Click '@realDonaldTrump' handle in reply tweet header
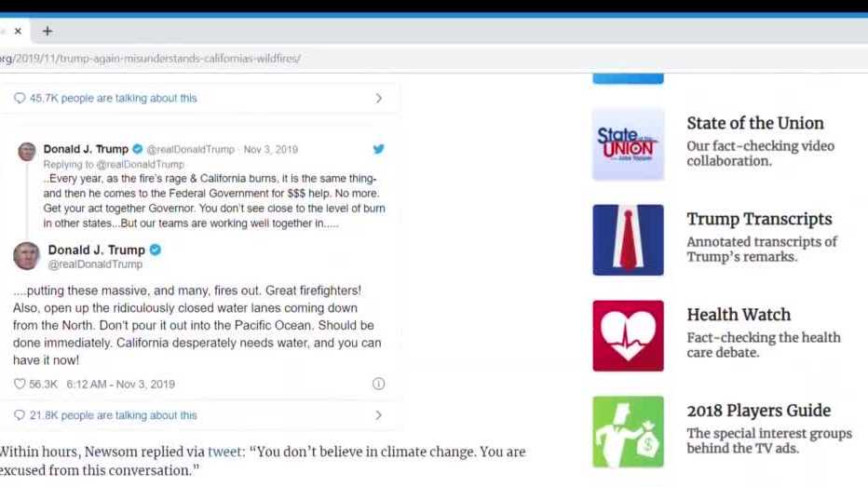The height and width of the screenshot is (487, 868). [190, 149]
